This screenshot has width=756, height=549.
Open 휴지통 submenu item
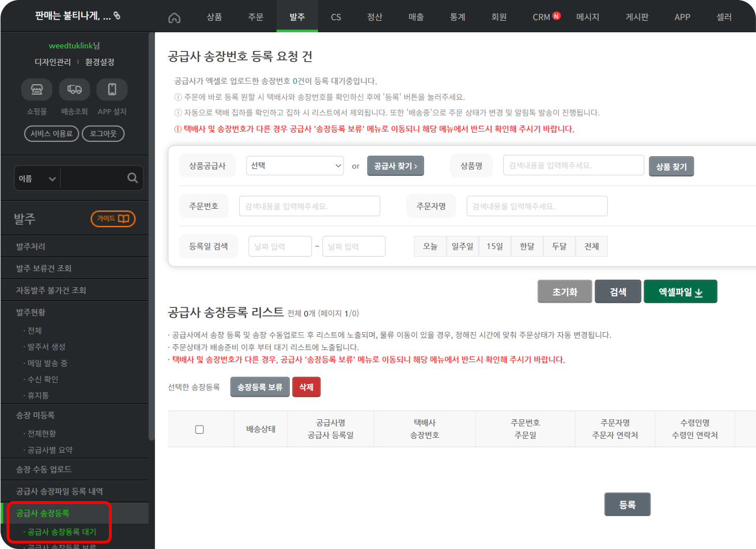[x=37, y=396]
